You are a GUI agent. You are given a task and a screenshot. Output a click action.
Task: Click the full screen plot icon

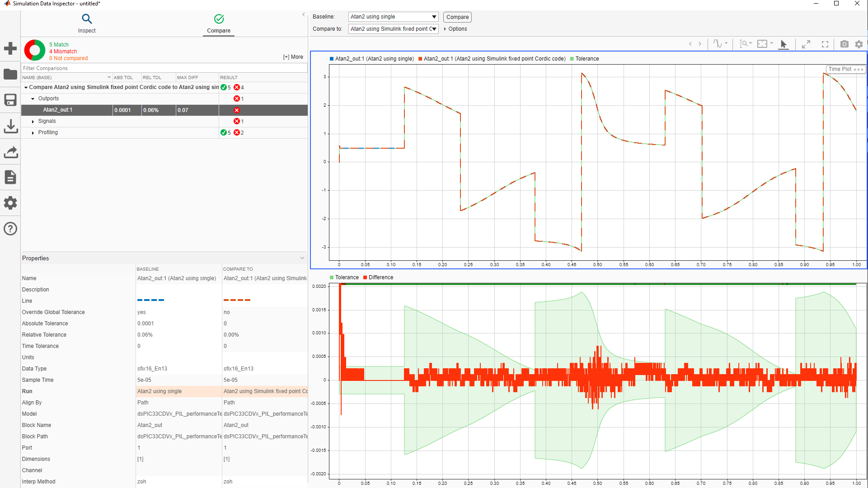[825, 44]
